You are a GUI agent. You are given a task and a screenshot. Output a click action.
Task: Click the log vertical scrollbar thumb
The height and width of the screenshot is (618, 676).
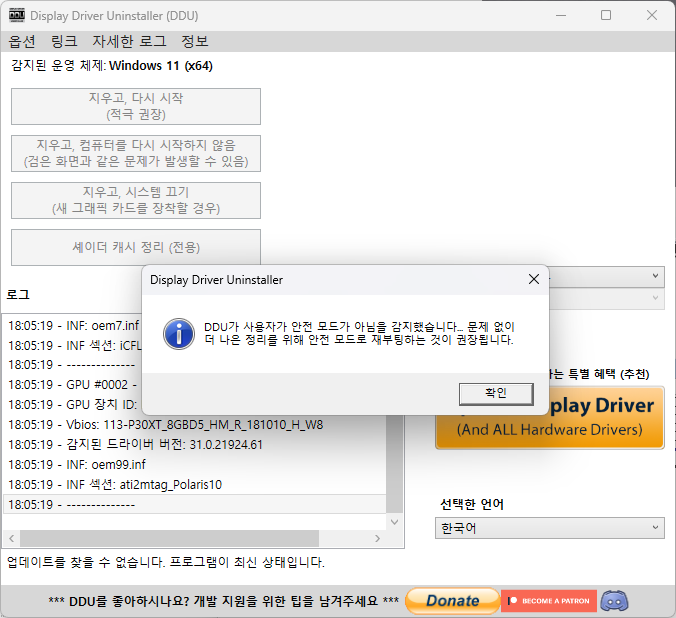[394, 464]
